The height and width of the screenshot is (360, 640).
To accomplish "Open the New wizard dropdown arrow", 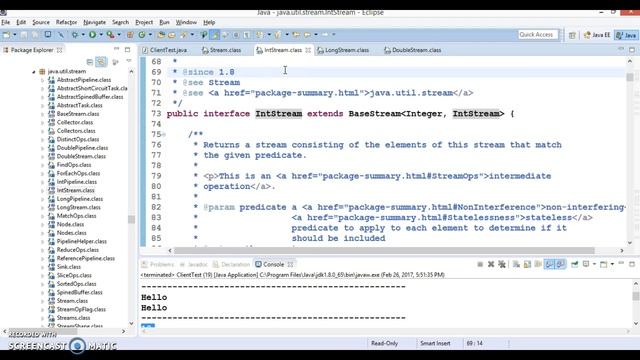I will tap(15, 35).
